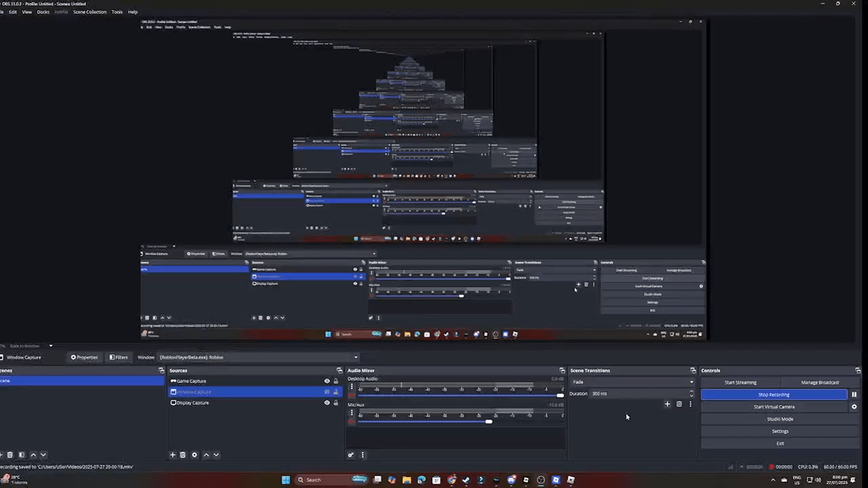Click the Start Streaming button
This screenshot has height=488, width=868.
point(740,382)
